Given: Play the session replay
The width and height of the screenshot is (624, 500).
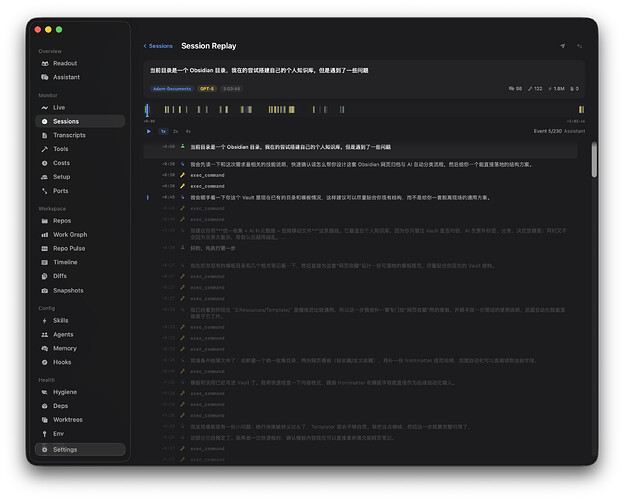Looking at the screenshot, I should point(148,131).
